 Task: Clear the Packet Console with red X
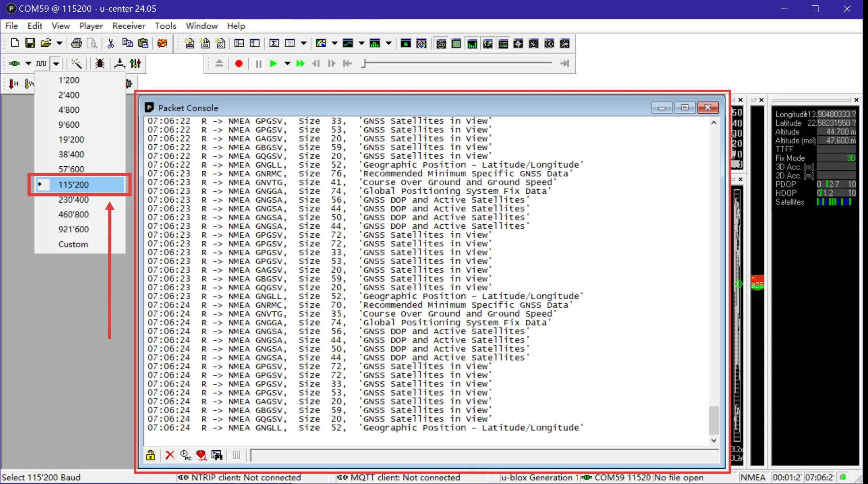(170, 455)
